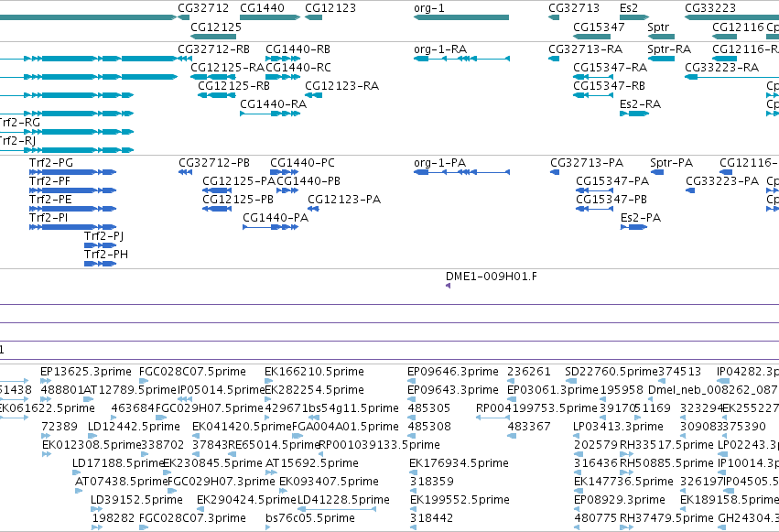Click protein Trf2-PF
Image resolution: width=779 pixels, height=532 pixels.
pos(49,181)
